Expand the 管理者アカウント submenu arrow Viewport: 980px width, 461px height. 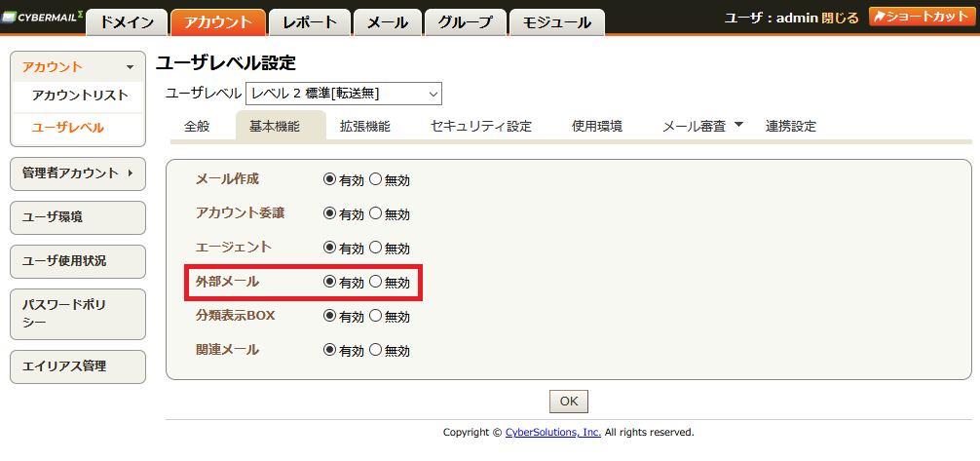click(130, 173)
